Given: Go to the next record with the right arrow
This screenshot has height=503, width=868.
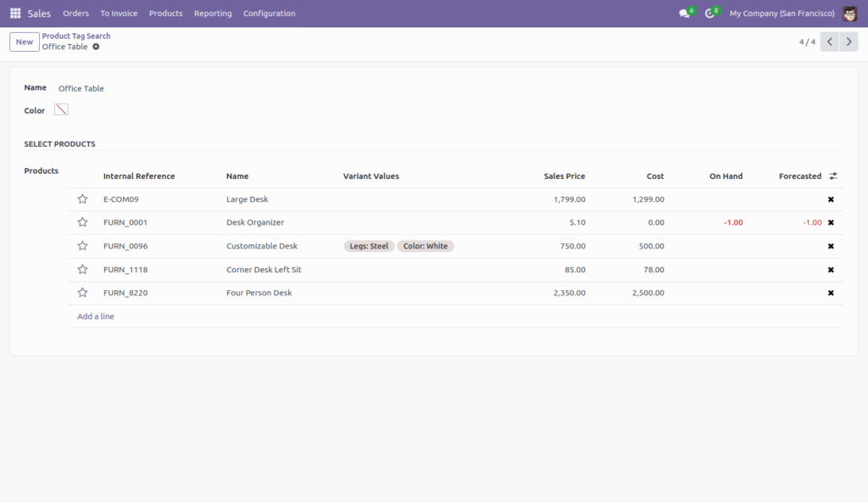Looking at the screenshot, I should (x=848, y=41).
